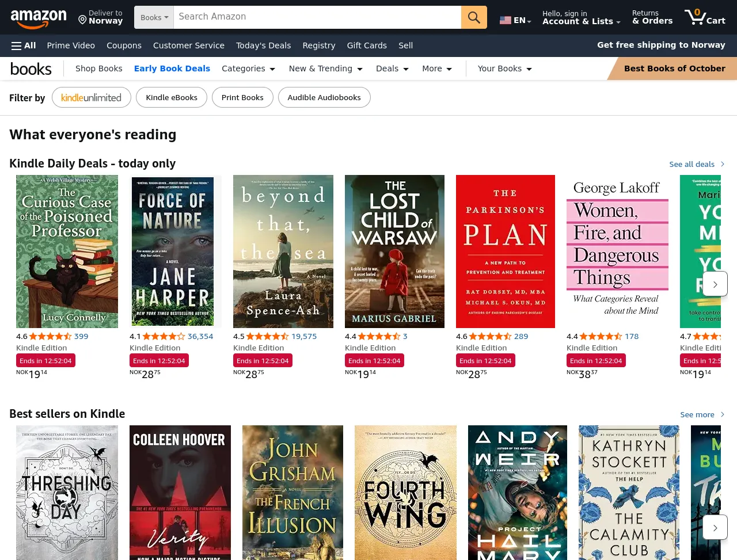Click Deliver to Norway location pin

[x=101, y=17]
